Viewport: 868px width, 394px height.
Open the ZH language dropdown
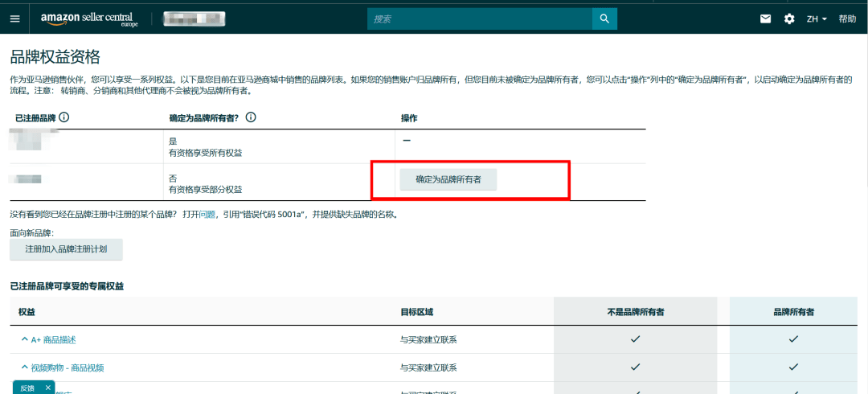(817, 18)
